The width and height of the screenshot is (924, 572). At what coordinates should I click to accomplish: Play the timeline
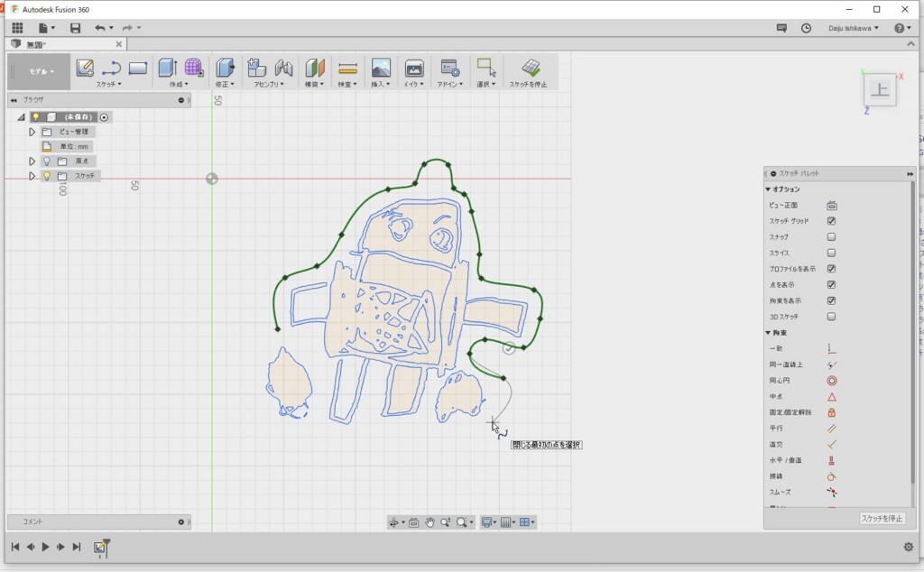(x=45, y=547)
